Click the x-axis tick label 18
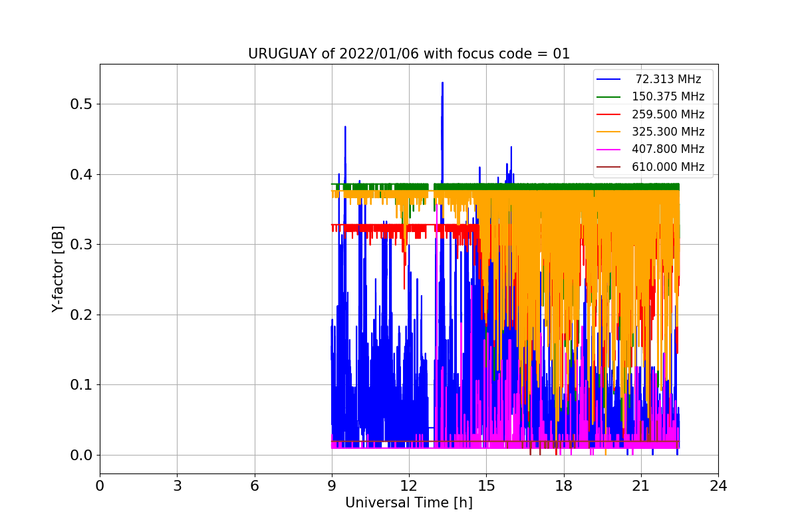 click(x=564, y=486)
